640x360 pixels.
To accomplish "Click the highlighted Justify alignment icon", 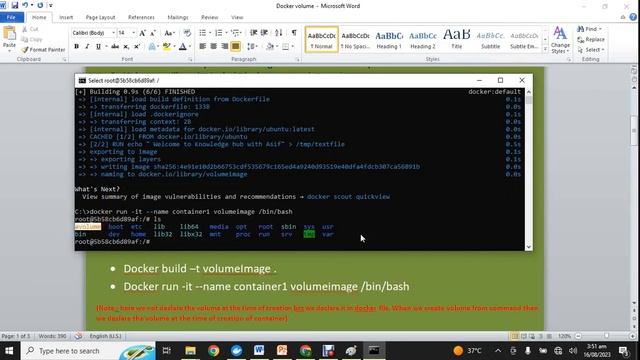I will pyautogui.click(x=236, y=47).
